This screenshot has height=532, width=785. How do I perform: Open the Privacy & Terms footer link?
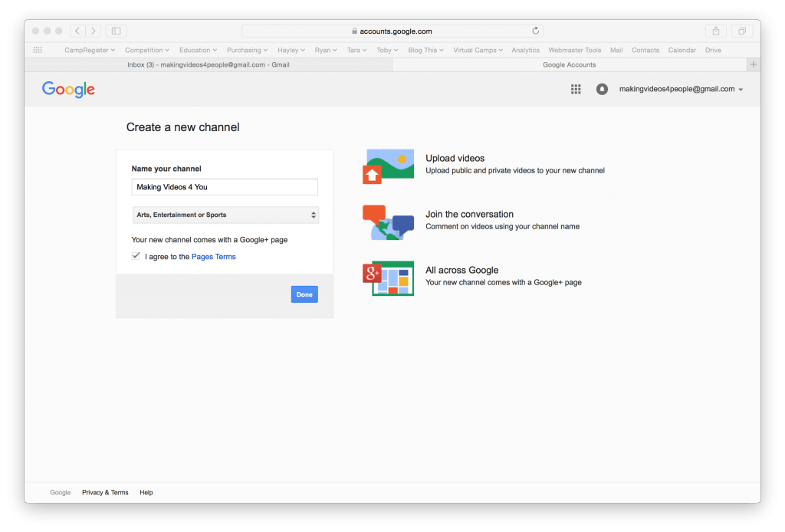tap(105, 492)
